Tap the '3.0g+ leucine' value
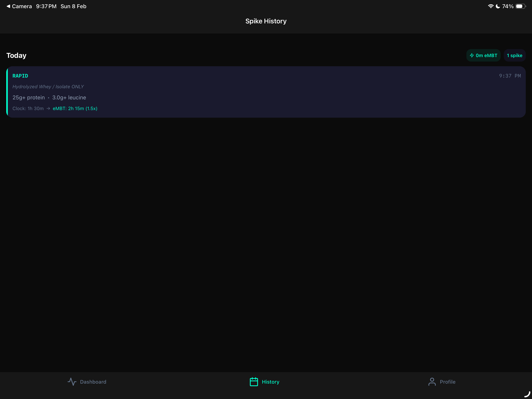The image size is (532, 399). click(69, 97)
